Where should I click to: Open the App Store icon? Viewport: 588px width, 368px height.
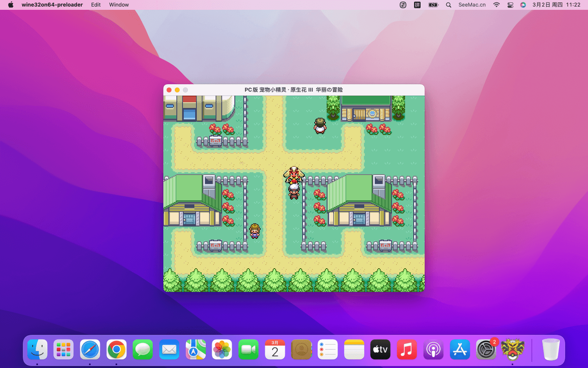coord(460,350)
